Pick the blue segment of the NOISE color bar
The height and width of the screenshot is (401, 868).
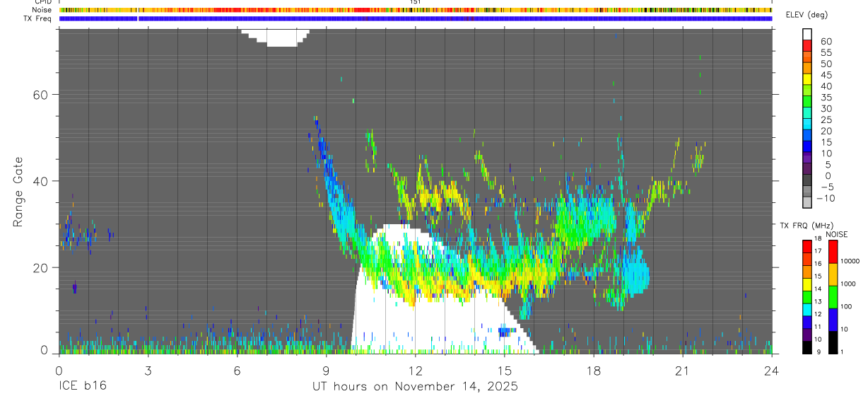833,318
